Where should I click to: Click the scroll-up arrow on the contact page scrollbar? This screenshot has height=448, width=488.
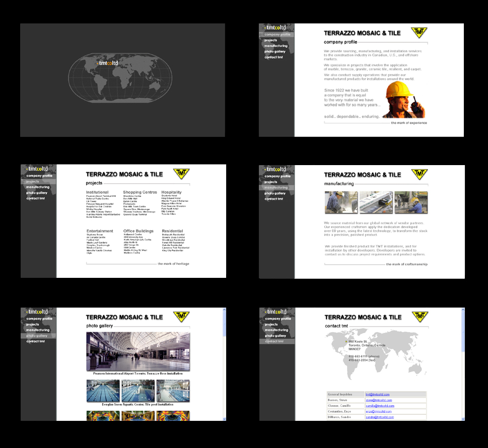pyautogui.click(x=463, y=310)
